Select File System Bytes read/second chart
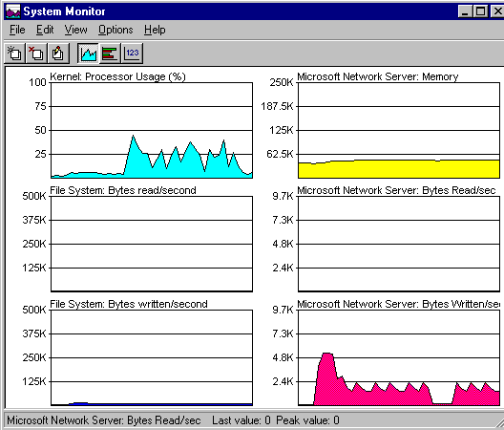Screen dimensions: 504x430 [x=152, y=244]
